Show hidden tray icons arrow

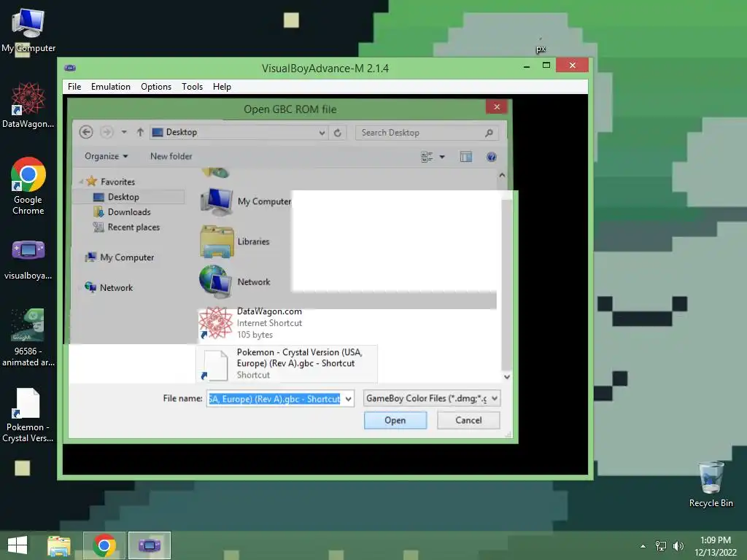(643, 546)
